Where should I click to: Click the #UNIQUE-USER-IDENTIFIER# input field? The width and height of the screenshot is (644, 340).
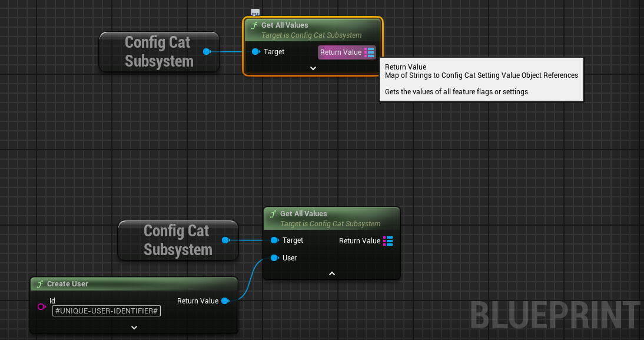point(106,311)
